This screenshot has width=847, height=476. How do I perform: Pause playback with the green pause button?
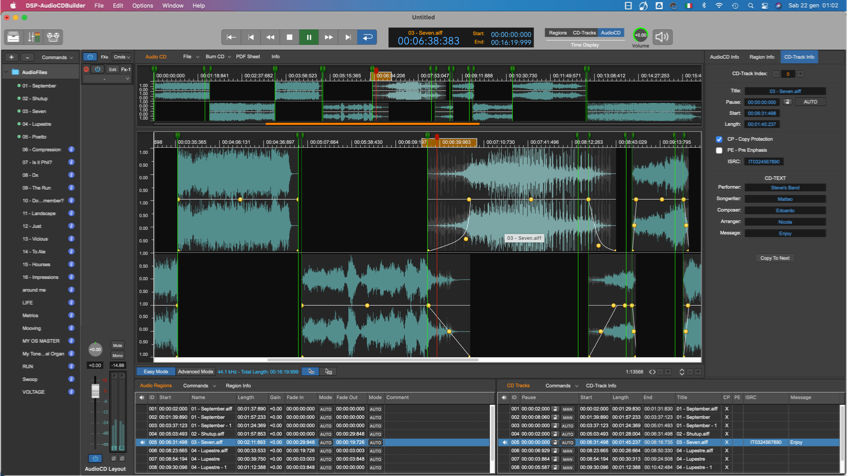pyautogui.click(x=309, y=37)
